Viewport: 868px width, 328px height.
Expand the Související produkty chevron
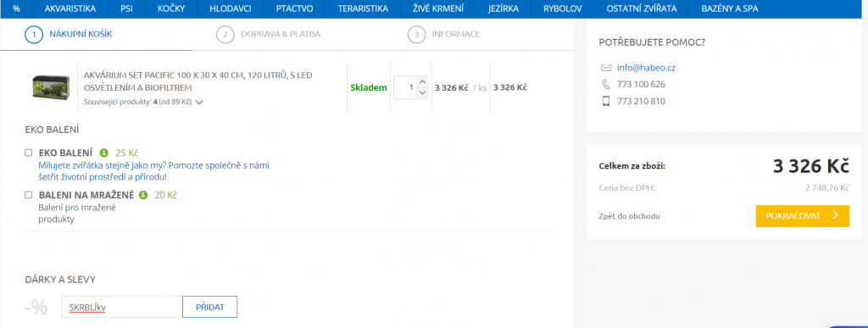pyautogui.click(x=199, y=102)
